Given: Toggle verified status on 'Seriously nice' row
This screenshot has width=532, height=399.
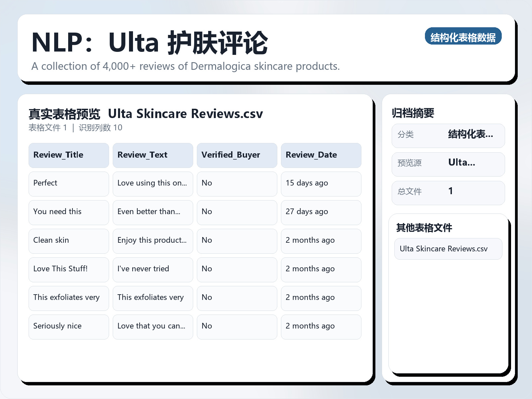Looking at the screenshot, I should click(x=237, y=327).
